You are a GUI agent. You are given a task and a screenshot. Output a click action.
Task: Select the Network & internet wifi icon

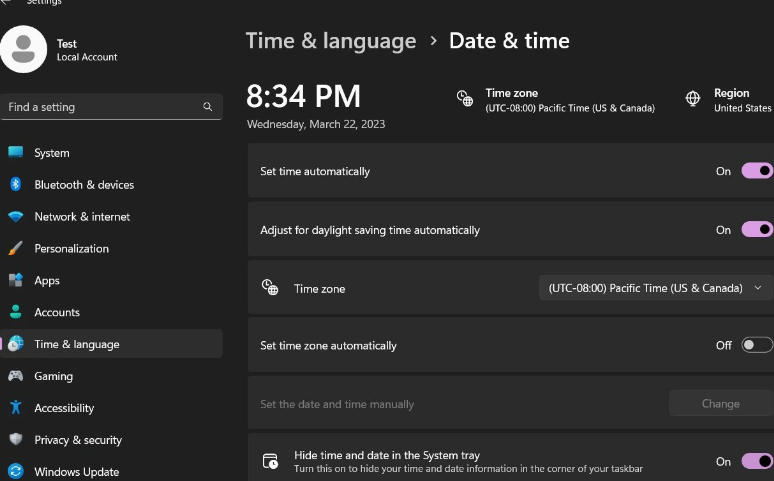point(15,217)
